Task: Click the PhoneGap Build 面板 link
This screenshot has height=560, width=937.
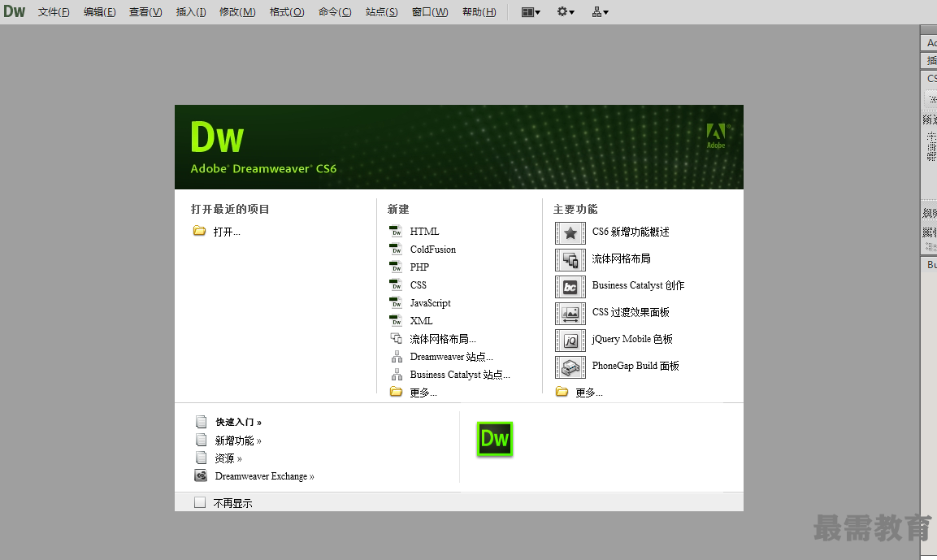Action: point(636,366)
